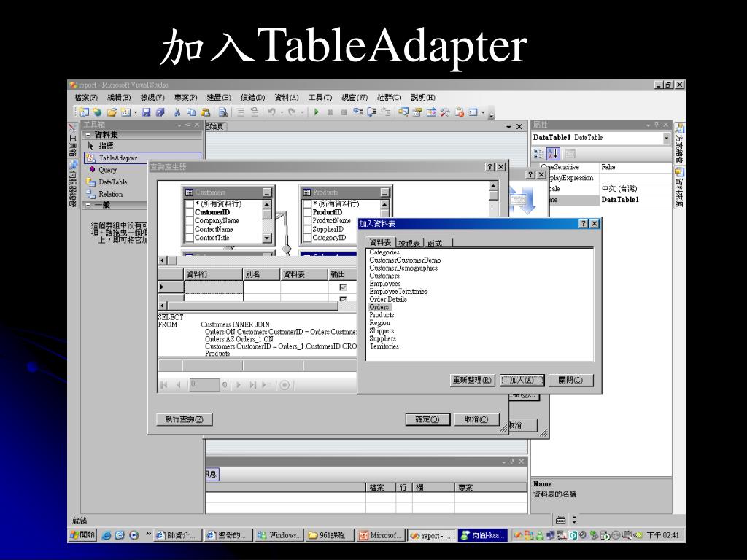Click the Add New Web Site globe icon
The width and height of the screenshot is (747, 560).
[x=98, y=112]
